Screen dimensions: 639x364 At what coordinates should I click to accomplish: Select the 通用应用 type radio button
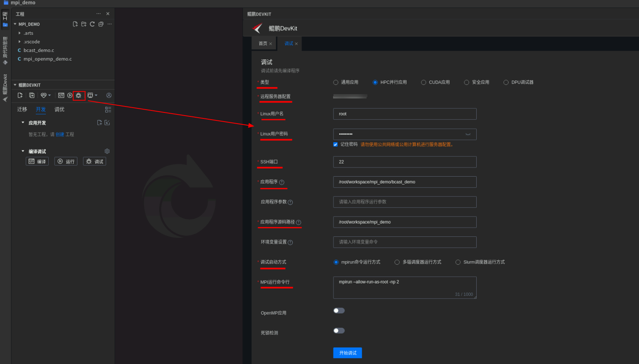tap(335, 83)
